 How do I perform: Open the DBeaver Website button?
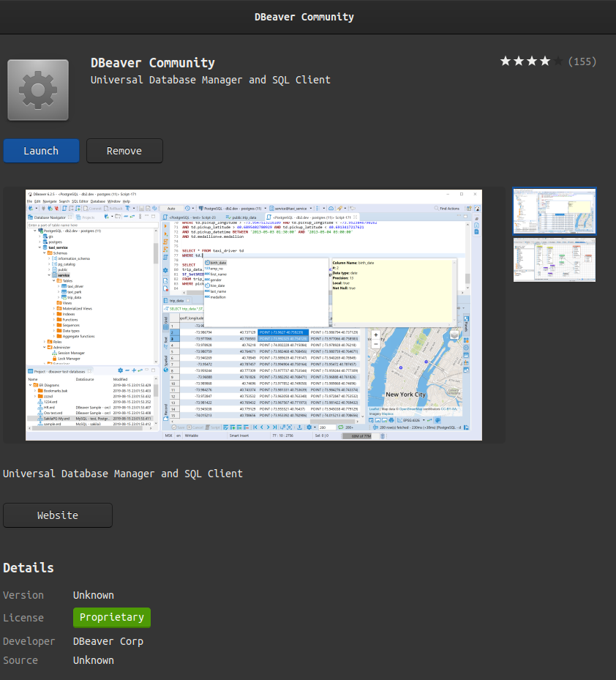pos(58,515)
